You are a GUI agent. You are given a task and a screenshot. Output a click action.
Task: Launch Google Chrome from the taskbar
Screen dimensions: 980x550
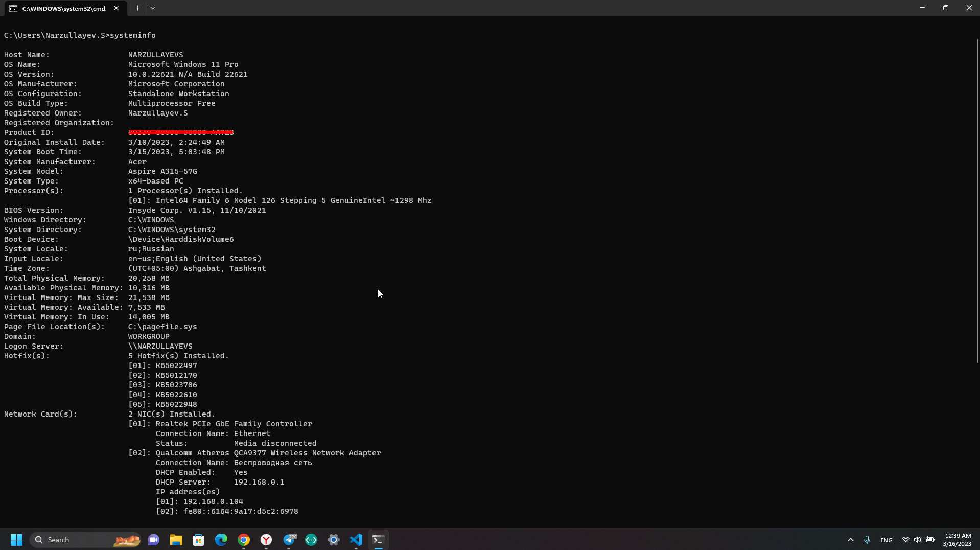(243, 539)
